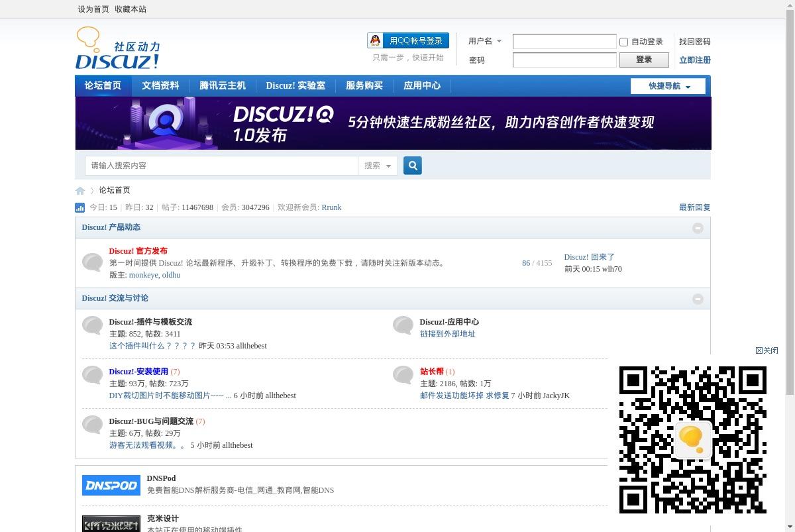Click the Discuz! 交流与讨论 section title
Viewport: 795px width, 532px height.
[x=115, y=298]
